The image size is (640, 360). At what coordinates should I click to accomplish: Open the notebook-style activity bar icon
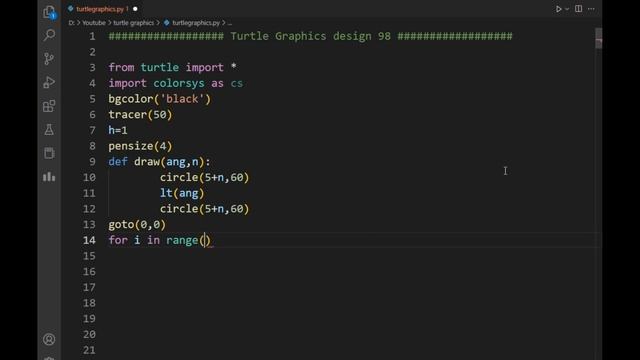(x=49, y=153)
